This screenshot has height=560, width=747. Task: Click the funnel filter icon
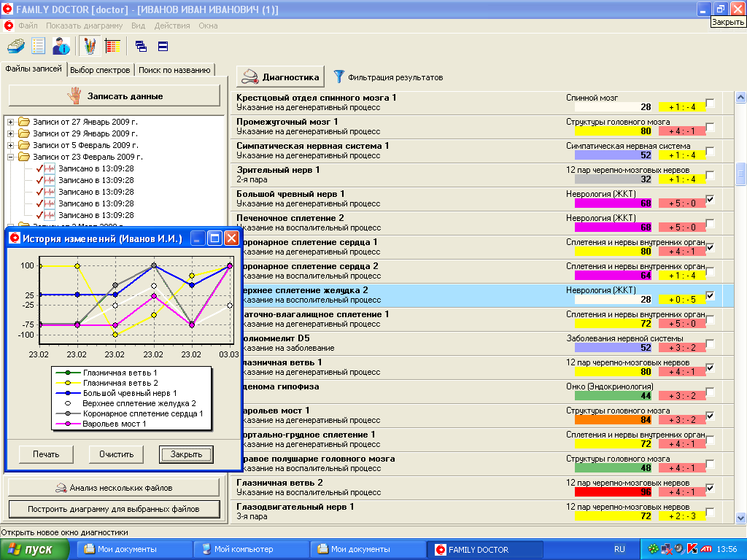(338, 76)
